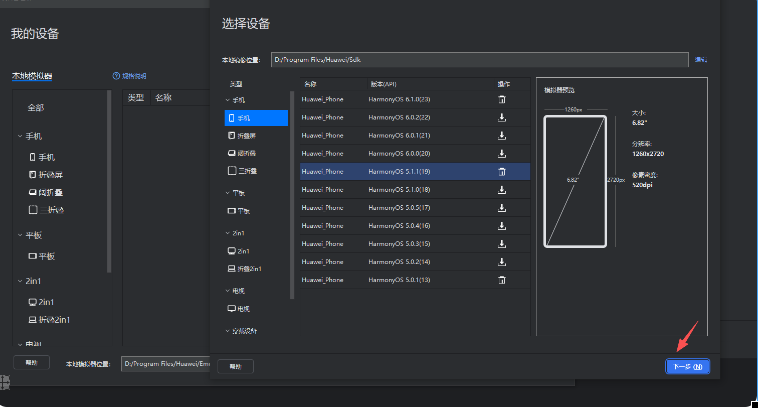Filter by 手机 in 我的设备 window
The image size is (758, 408).
pos(42,158)
